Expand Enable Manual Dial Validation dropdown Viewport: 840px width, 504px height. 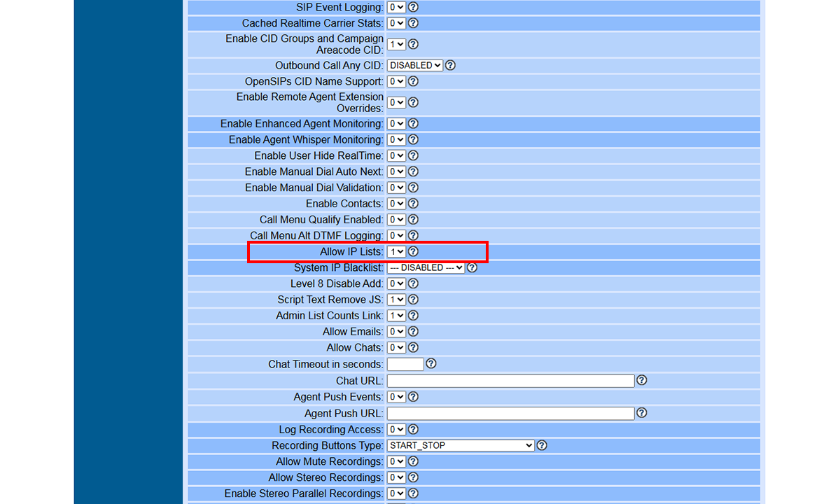[x=396, y=188]
